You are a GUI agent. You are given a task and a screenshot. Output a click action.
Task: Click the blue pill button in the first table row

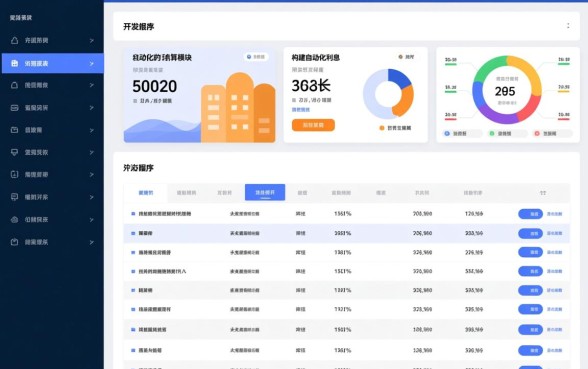pos(530,214)
